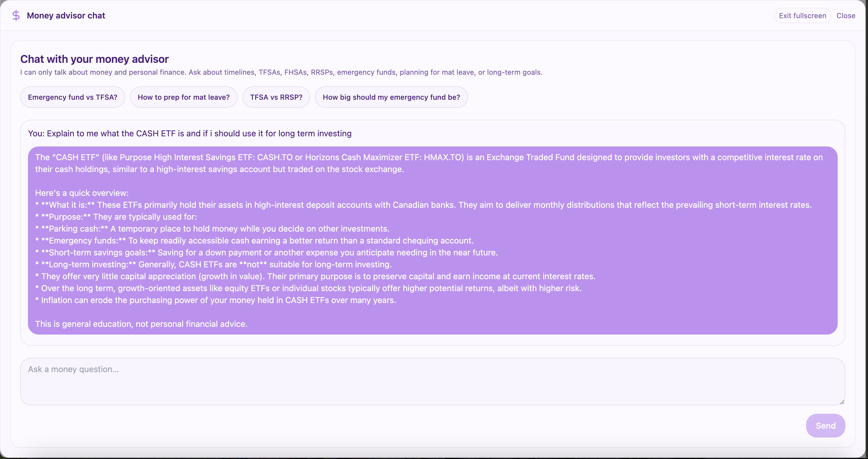Ask 'How big should my emergency fund be?'
Image resolution: width=868 pixels, height=459 pixels.
tap(391, 97)
